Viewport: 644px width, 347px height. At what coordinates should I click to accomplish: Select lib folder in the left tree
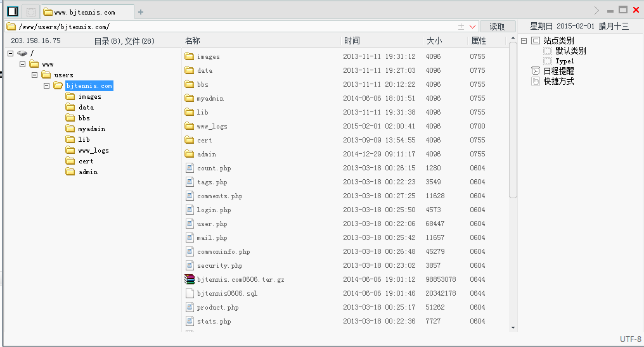coord(84,139)
